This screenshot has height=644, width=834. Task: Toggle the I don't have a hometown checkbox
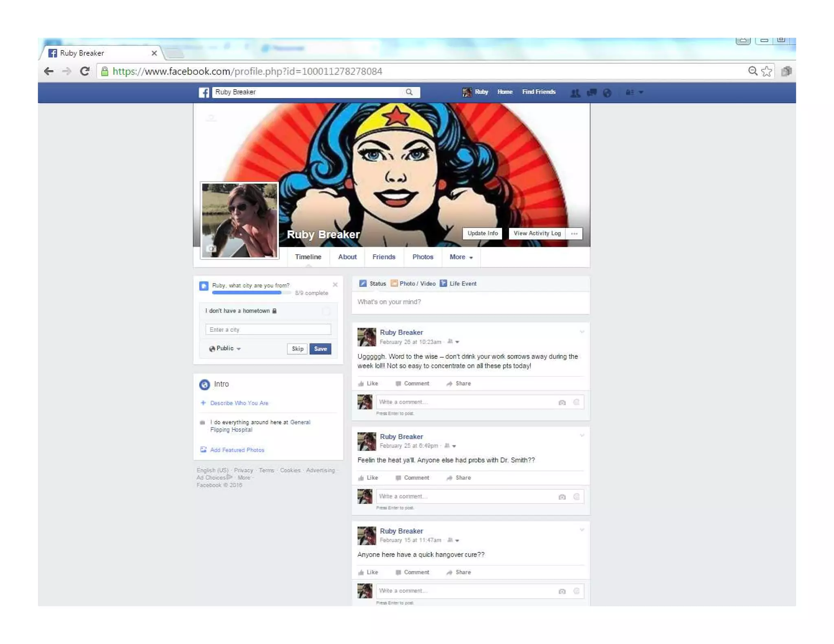[326, 311]
